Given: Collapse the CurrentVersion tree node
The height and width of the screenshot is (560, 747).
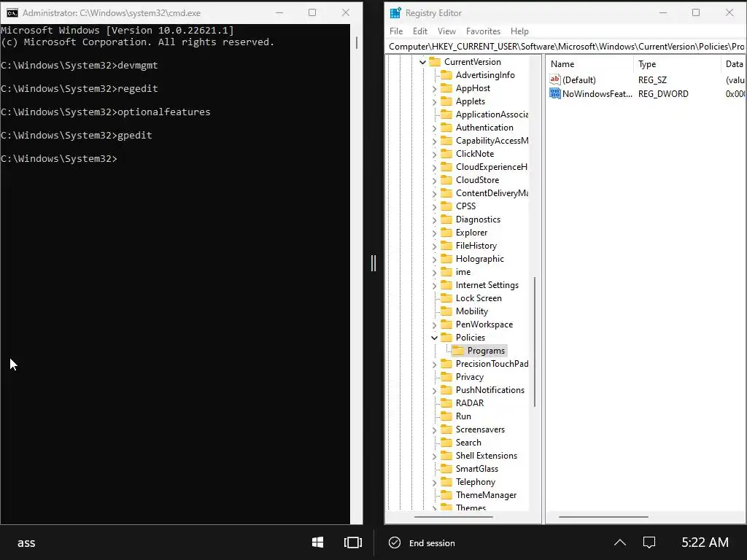Looking at the screenshot, I should tap(422, 62).
